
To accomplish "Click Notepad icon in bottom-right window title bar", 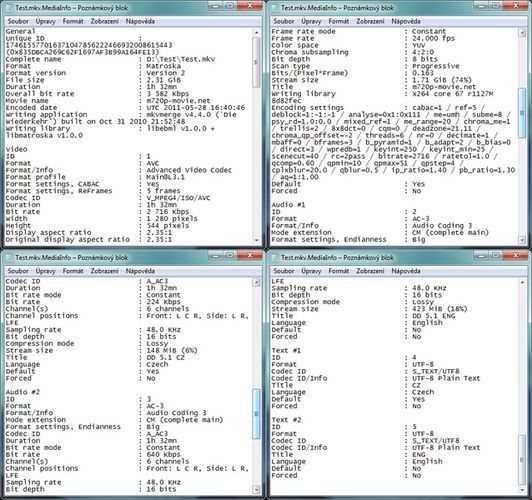I will 274,257.
